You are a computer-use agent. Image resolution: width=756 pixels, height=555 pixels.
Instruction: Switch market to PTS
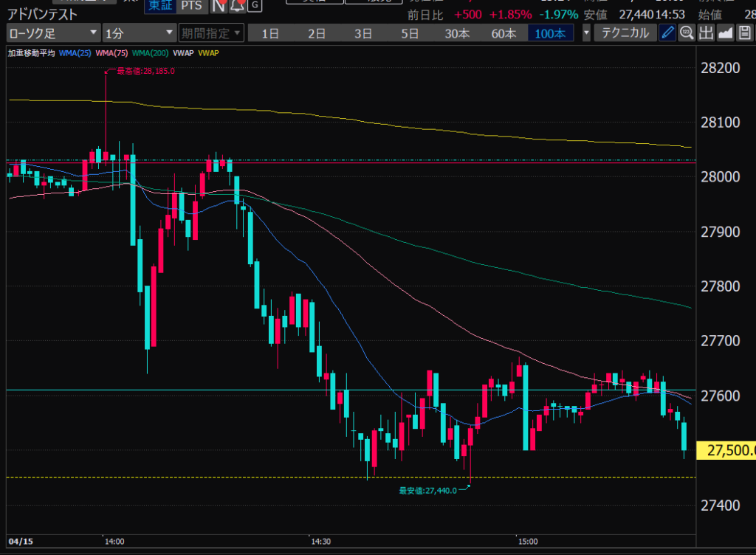(x=191, y=5)
